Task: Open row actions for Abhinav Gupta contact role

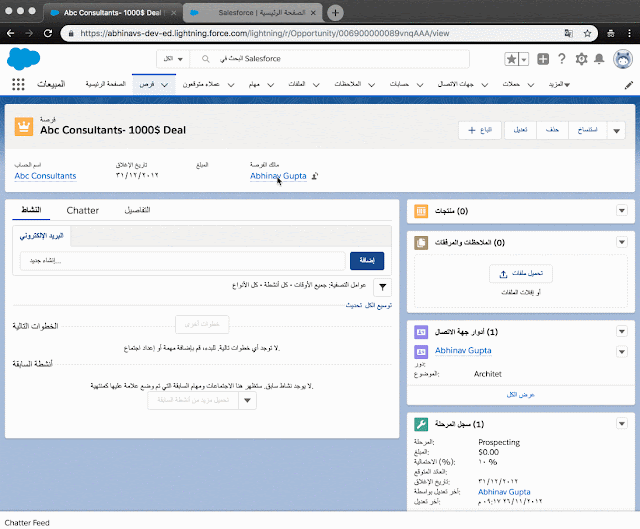Action: [x=622, y=351]
